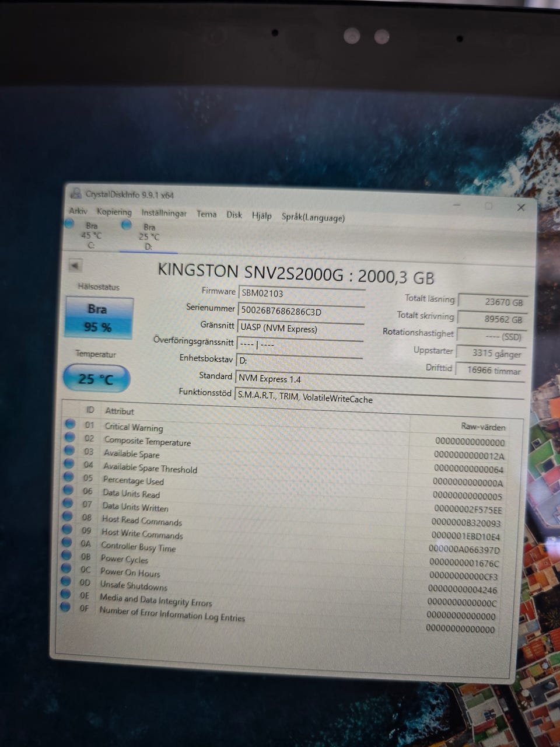Click the blue circle beside Available Spare Threshold
This screenshot has width=560, height=747.
[x=69, y=464]
